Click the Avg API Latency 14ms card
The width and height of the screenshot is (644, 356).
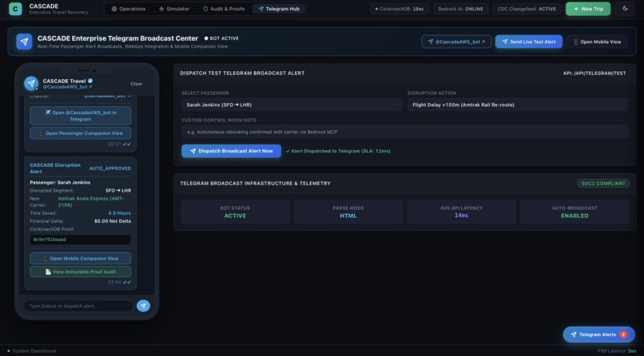click(x=461, y=212)
